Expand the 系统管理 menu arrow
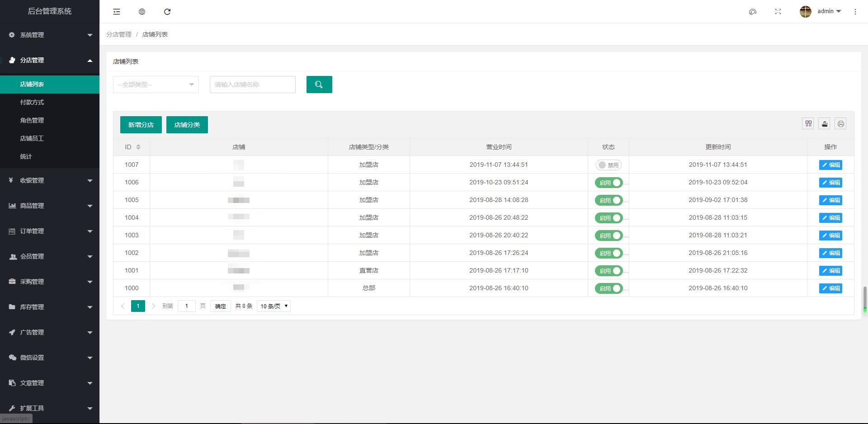 point(90,35)
